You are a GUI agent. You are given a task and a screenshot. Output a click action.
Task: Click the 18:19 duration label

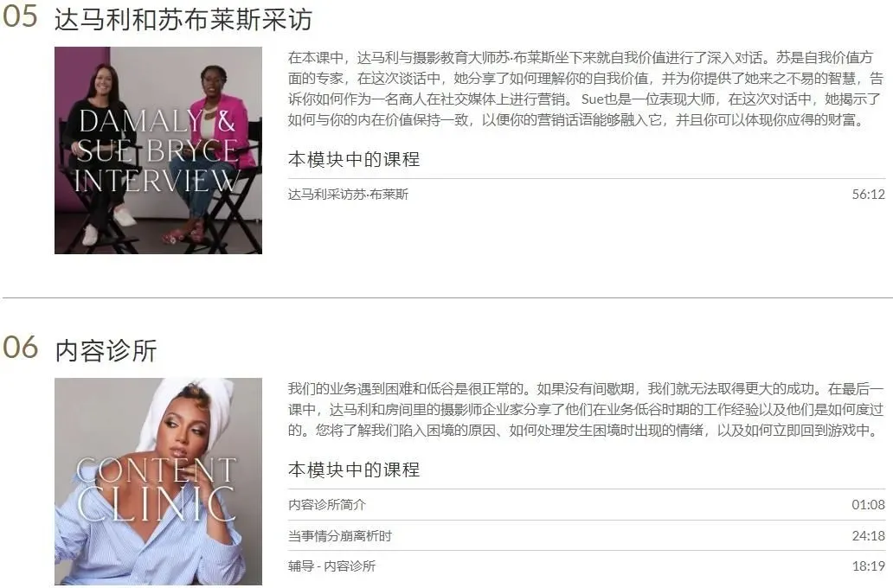(868, 566)
